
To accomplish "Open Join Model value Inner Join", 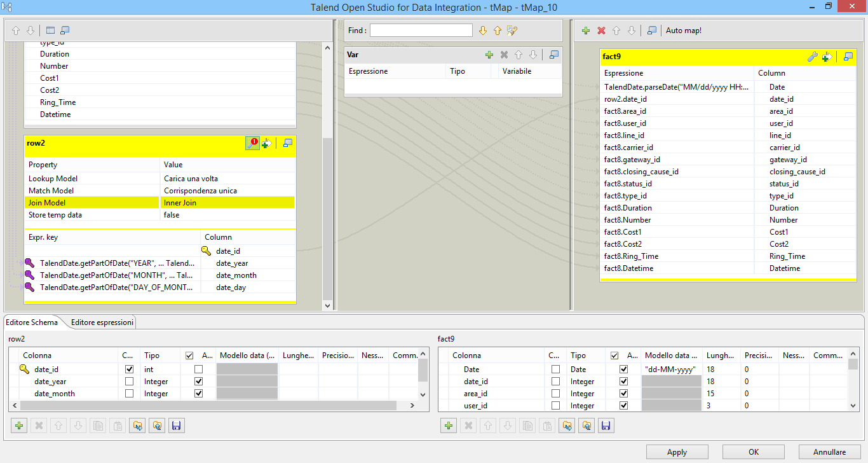I will coord(227,202).
